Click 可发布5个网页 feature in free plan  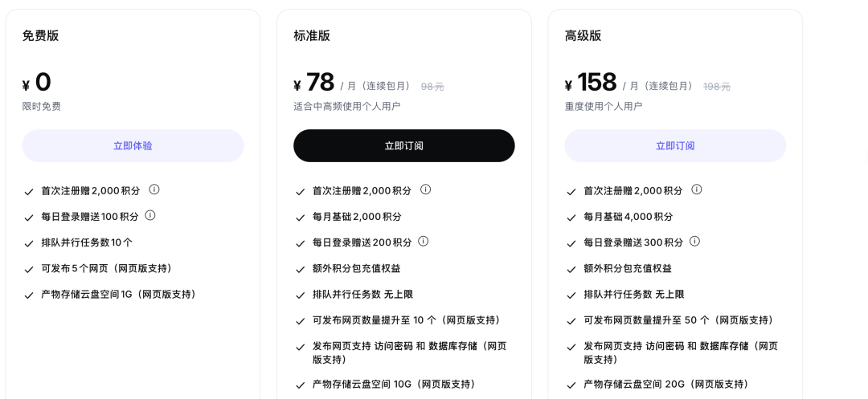pos(108,269)
